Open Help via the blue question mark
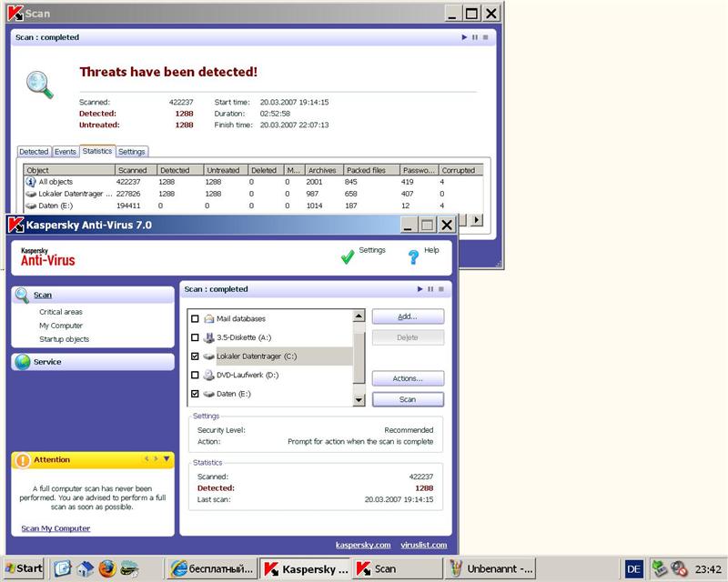 pyautogui.click(x=413, y=257)
